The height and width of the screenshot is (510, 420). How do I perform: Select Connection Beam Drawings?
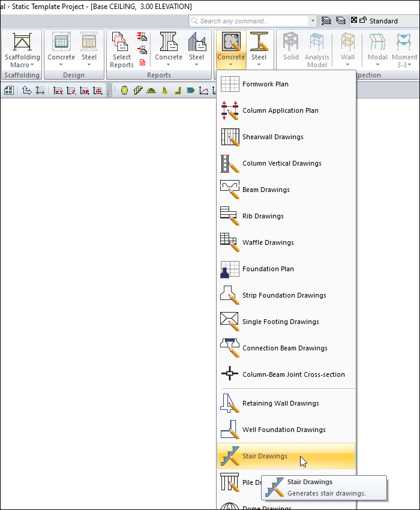tap(286, 347)
